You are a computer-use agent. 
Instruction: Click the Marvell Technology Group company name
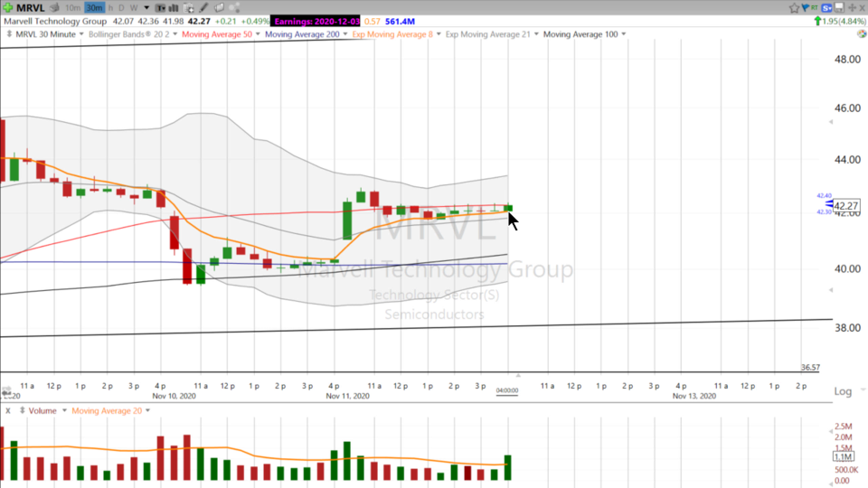(x=55, y=21)
